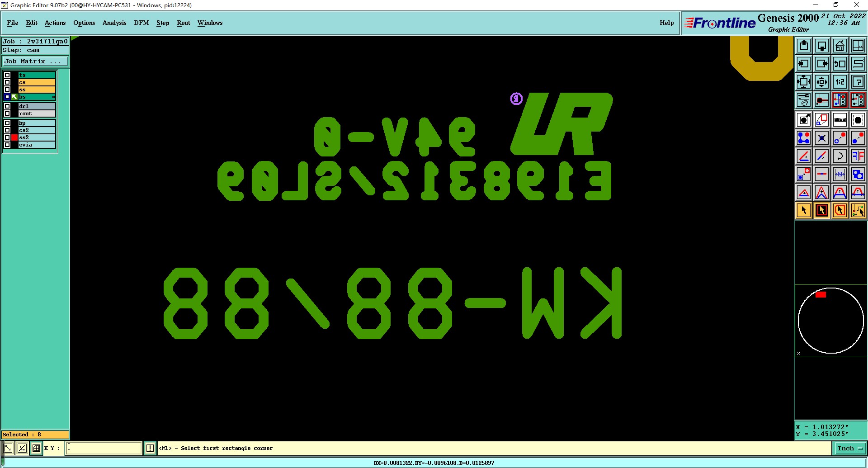This screenshot has width=868, height=468.
Task: Click the angle-line coordinate mode icon
Action: (22, 448)
